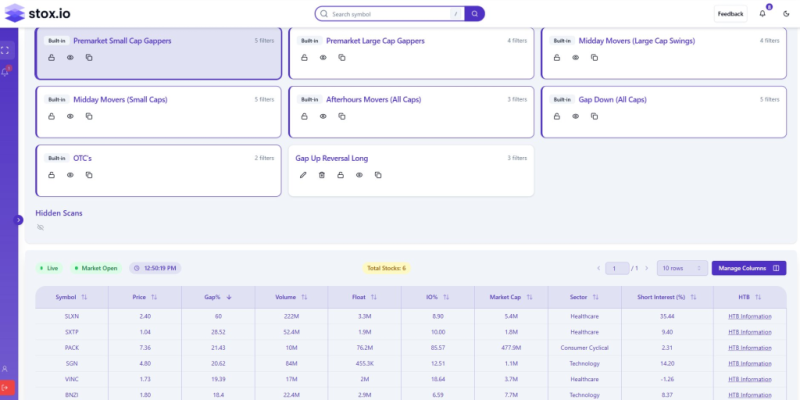Open notifications bell in top header
This screenshot has width=800, height=400.
tap(764, 14)
